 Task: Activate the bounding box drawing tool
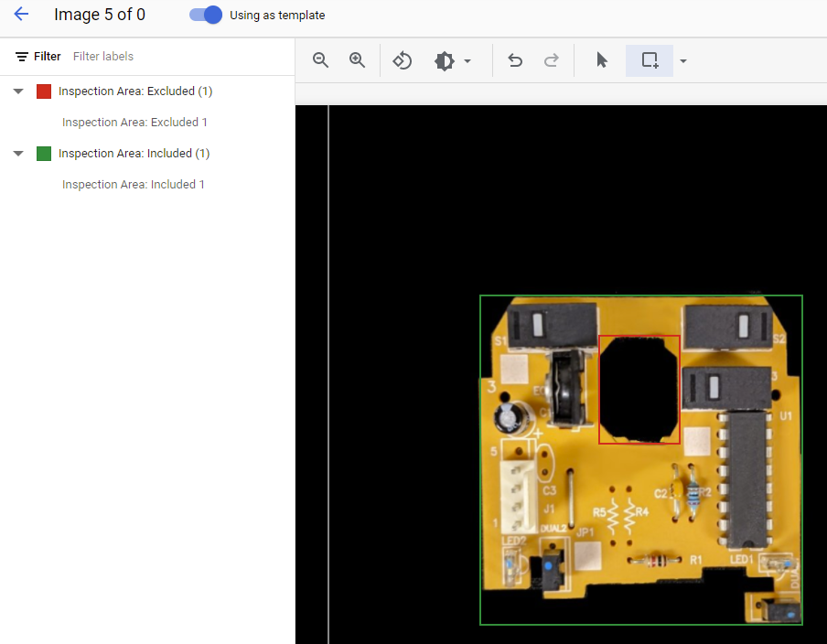(x=649, y=59)
